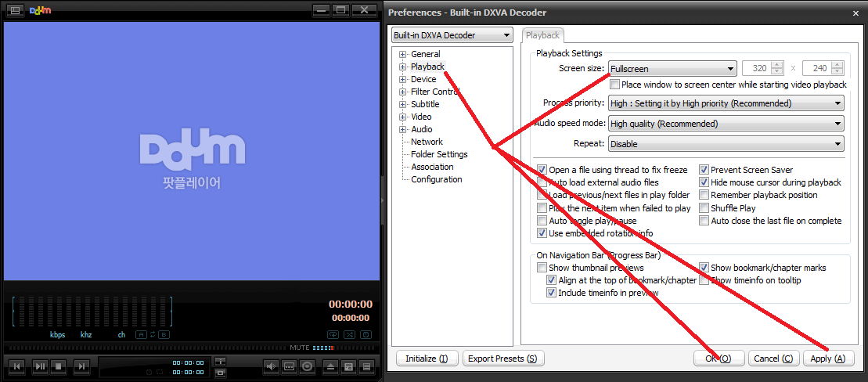Click the Cancel (C) button
Screen dimensions: 868x382
(773, 359)
